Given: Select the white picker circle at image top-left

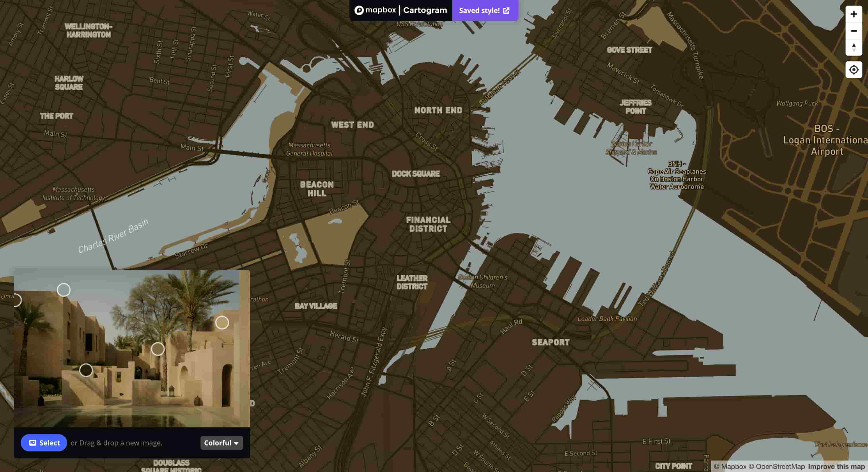Looking at the screenshot, I should pyautogui.click(x=64, y=290).
